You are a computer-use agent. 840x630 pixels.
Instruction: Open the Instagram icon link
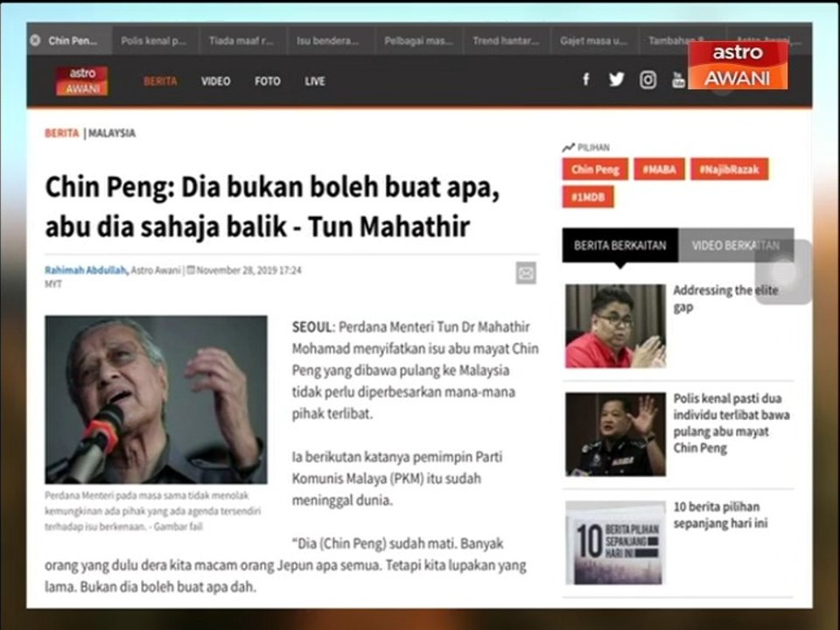[x=647, y=80]
